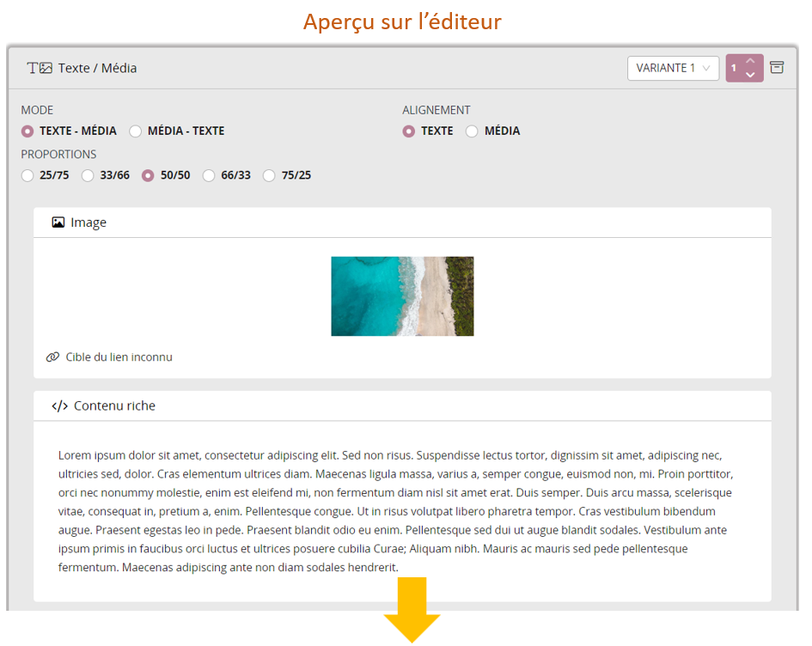This screenshot has width=812, height=646.
Task: Move block down with the down chevron
Action: pos(750,75)
